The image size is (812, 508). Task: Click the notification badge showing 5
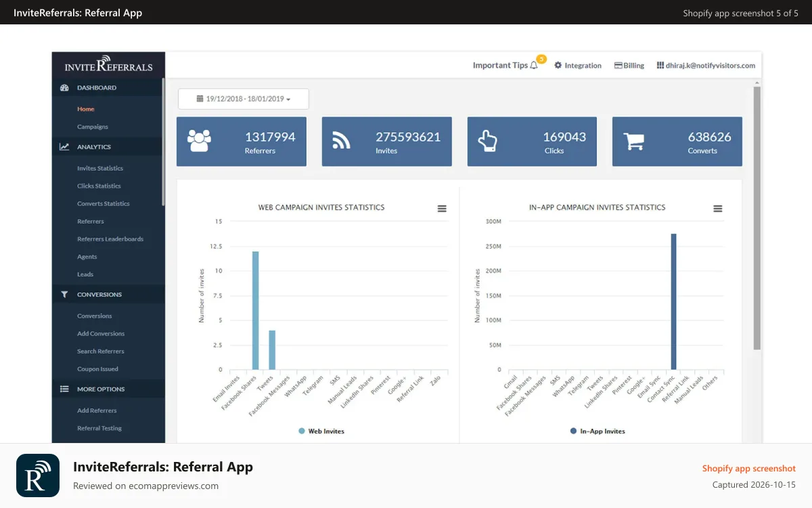pos(541,59)
